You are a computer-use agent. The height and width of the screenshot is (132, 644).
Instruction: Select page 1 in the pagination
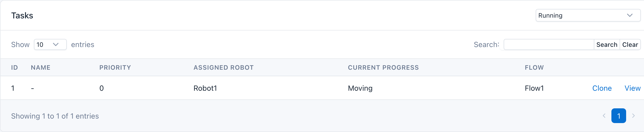coord(619,116)
